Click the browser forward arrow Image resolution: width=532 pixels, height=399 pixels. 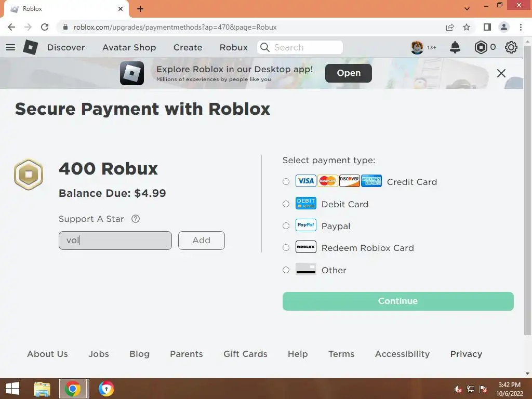(28, 27)
